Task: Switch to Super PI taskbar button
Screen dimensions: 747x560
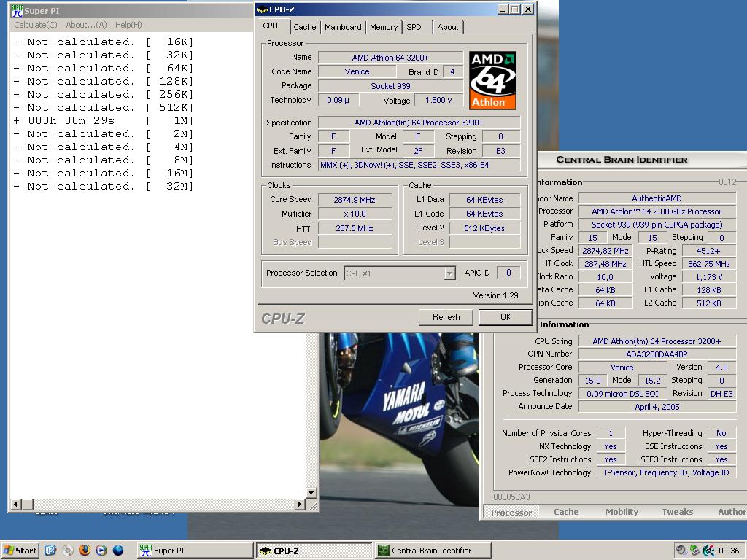Action: click(196, 551)
